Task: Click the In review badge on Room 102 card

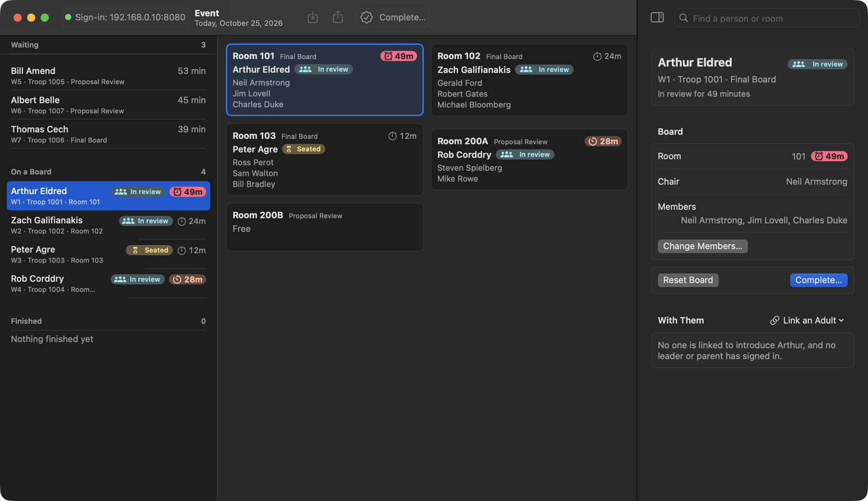Action: pyautogui.click(x=544, y=69)
